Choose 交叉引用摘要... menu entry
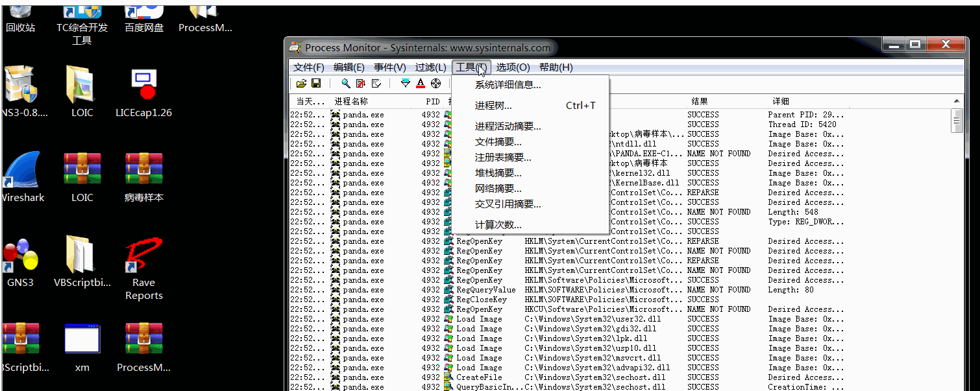 point(530,204)
